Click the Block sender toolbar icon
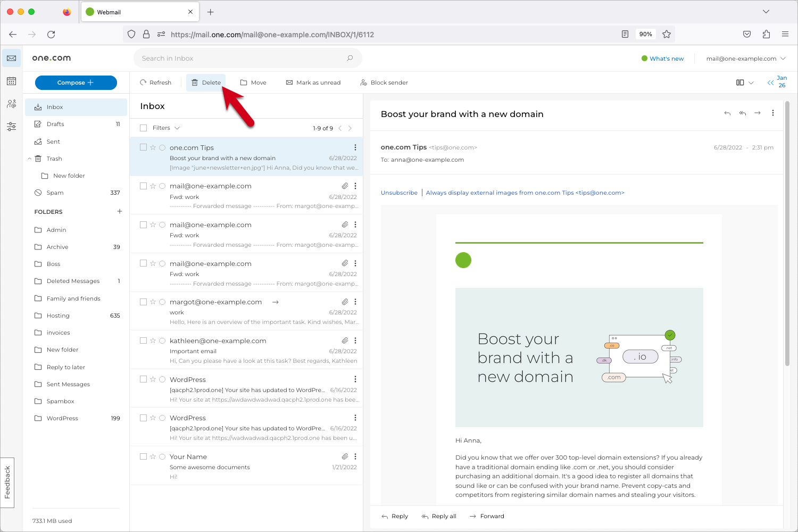798x532 pixels. [x=363, y=82]
